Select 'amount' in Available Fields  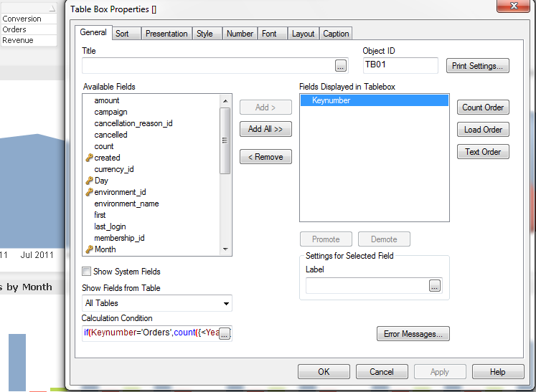pos(107,101)
